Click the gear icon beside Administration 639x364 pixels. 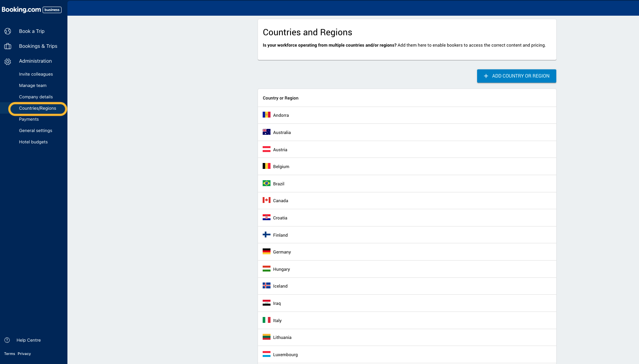click(x=7, y=62)
